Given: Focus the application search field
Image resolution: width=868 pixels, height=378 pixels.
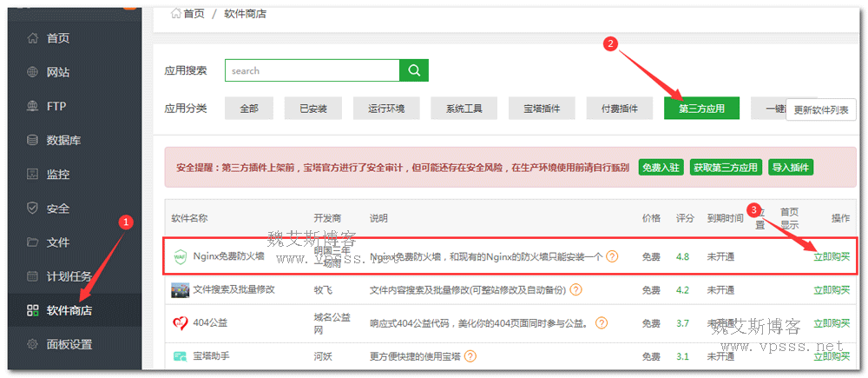Looking at the screenshot, I should tap(312, 70).
